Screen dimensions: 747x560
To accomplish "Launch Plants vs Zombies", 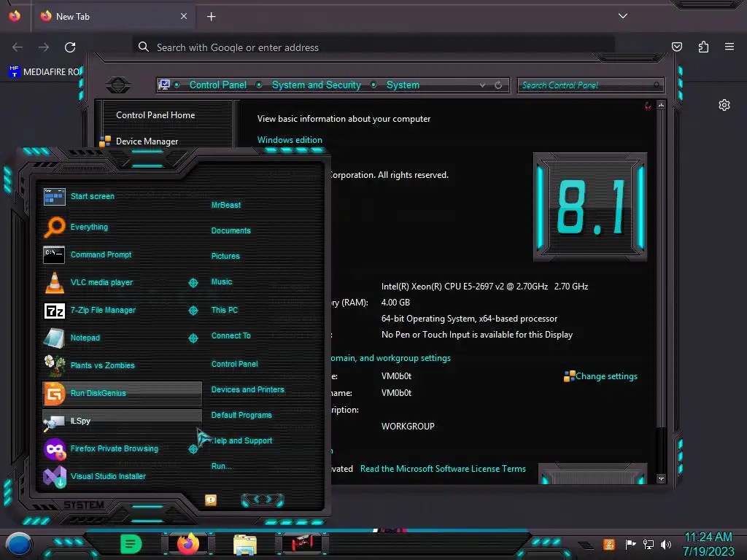I will [122, 365].
